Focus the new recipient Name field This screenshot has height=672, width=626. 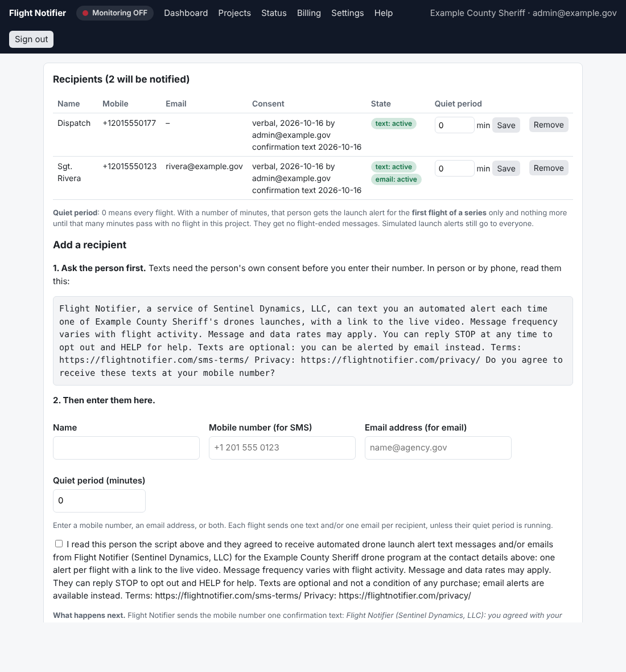click(x=126, y=448)
